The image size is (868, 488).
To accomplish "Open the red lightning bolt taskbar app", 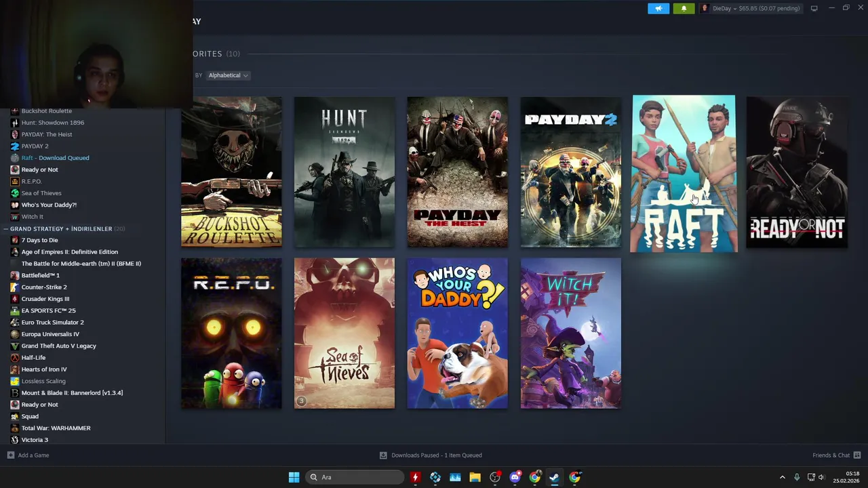I will (x=415, y=477).
